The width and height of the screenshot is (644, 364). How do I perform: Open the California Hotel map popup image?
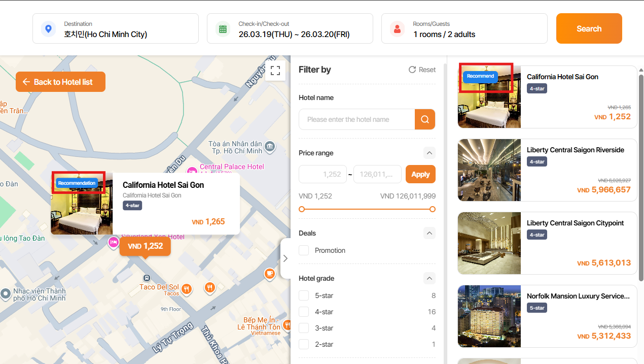pyautogui.click(x=82, y=204)
